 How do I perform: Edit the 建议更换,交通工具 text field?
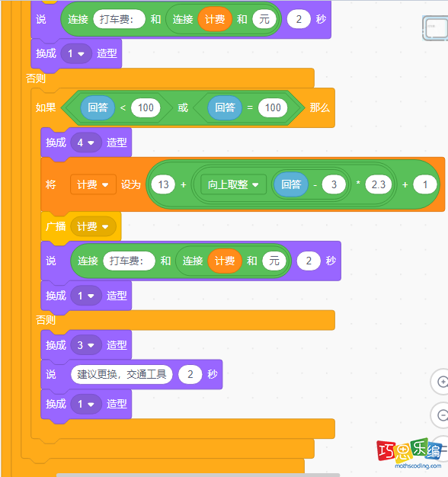point(122,374)
